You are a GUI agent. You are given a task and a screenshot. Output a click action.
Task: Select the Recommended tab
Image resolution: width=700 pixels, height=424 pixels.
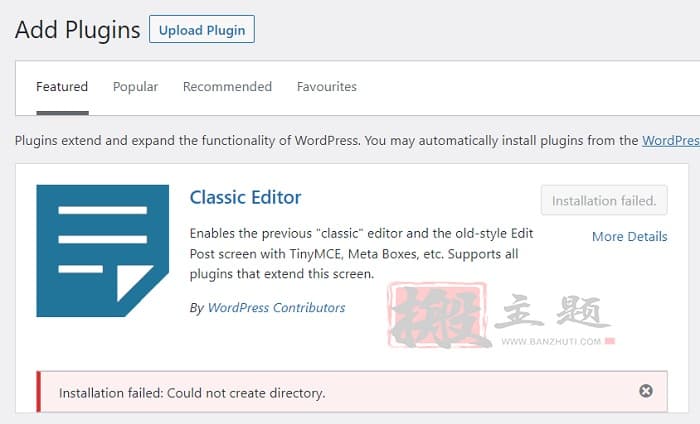227,87
